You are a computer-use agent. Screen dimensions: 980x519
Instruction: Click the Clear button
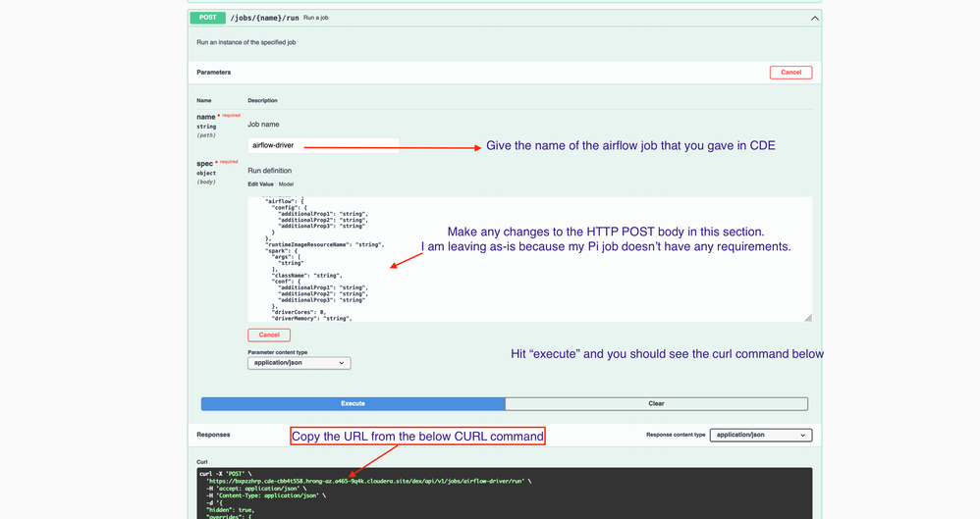coord(656,403)
